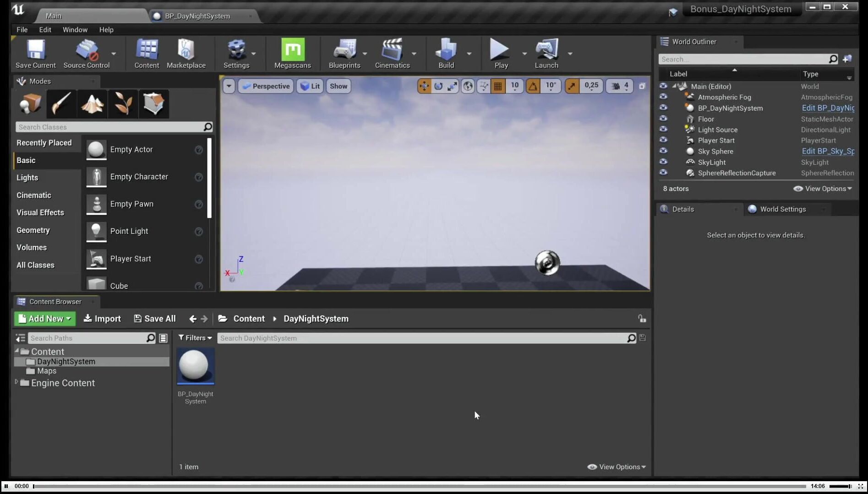Image resolution: width=868 pixels, height=494 pixels.
Task: Open the Lit view mode dropdown
Action: click(310, 86)
